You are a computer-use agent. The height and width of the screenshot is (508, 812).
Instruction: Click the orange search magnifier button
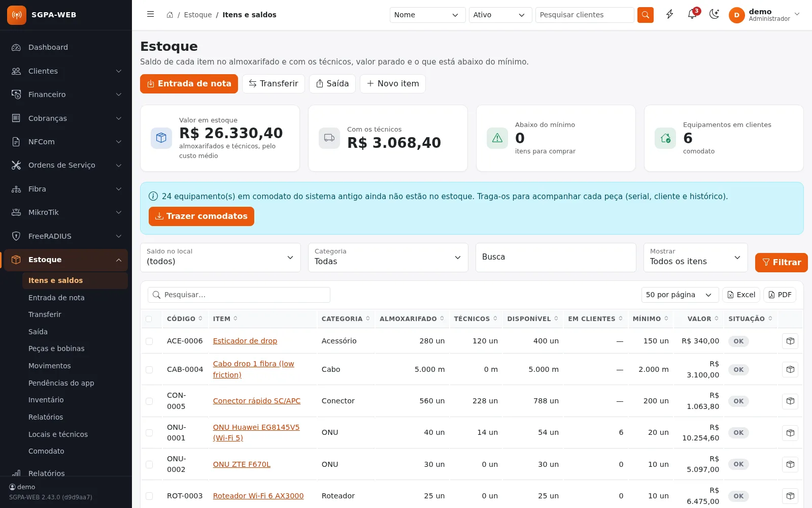pos(645,15)
